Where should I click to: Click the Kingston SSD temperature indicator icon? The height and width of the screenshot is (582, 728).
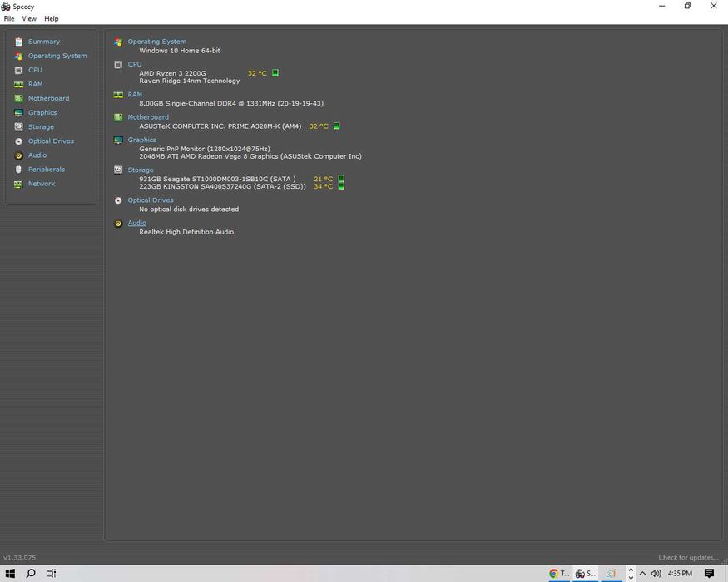point(341,186)
